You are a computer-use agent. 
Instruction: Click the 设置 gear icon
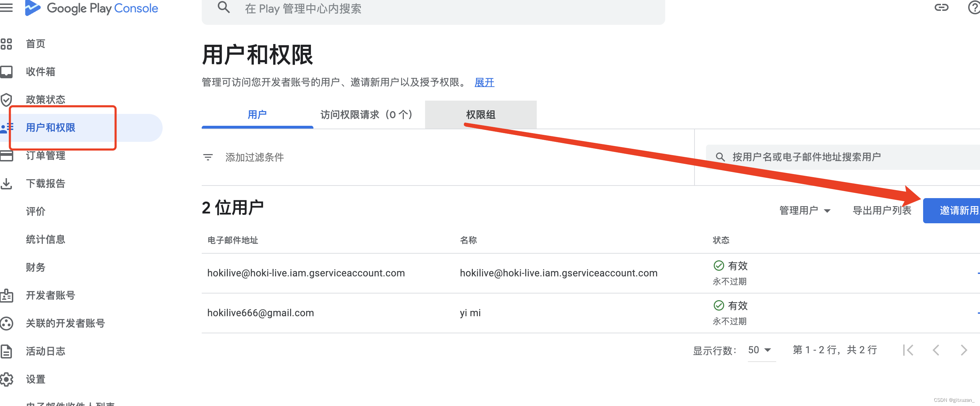[7, 379]
